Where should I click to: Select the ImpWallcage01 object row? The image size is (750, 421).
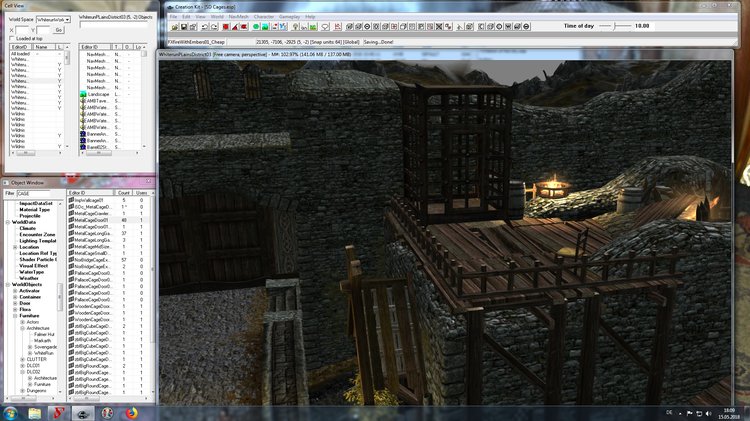click(x=109, y=200)
